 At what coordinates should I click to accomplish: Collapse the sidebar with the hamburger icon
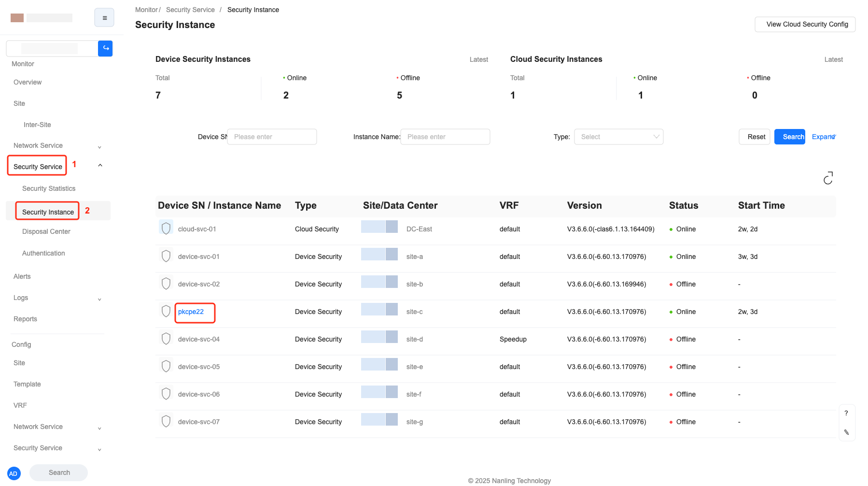pos(104,18)
